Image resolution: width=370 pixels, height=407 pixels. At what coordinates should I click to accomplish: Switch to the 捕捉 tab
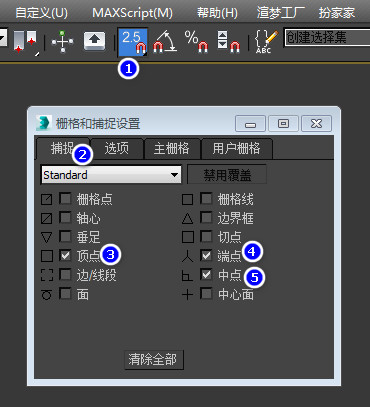(x=63, y=148)
